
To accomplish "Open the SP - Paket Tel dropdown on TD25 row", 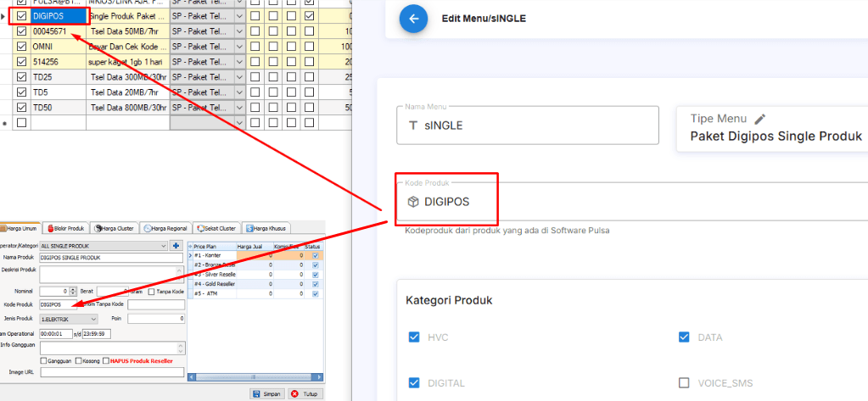I will click(x=239, y=77).
